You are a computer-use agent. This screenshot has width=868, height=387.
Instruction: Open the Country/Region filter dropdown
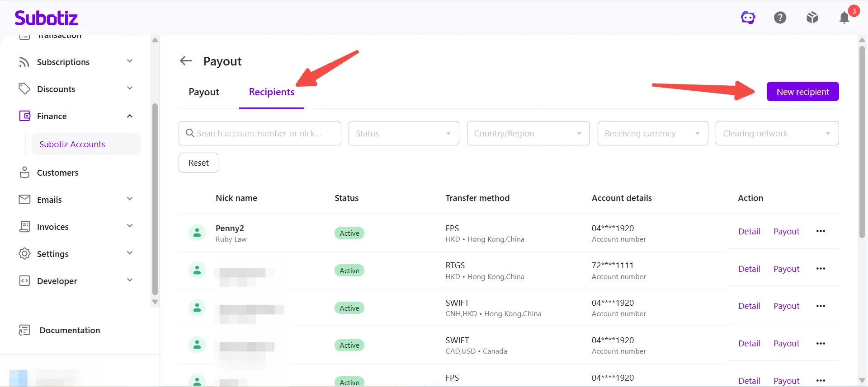pyautogui.click(x=528, y=133)
